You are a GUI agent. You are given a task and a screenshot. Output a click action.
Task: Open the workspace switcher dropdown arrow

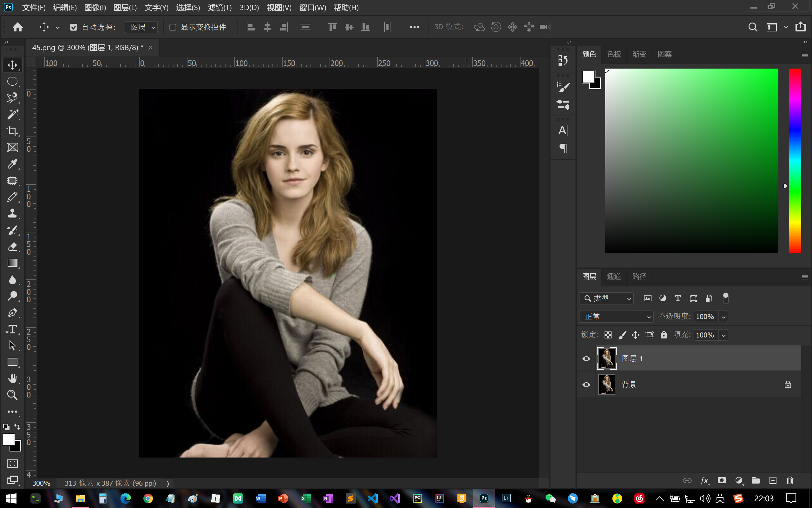786,28
